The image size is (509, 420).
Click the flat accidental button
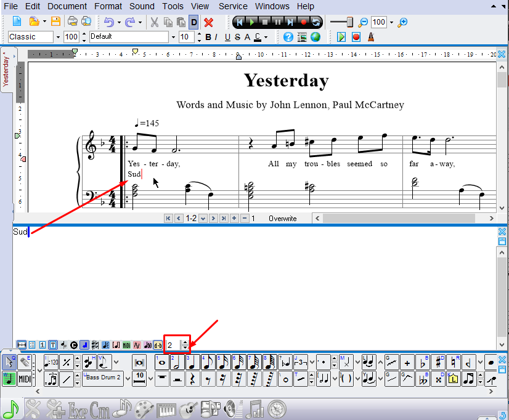click(x=423, y=363)
